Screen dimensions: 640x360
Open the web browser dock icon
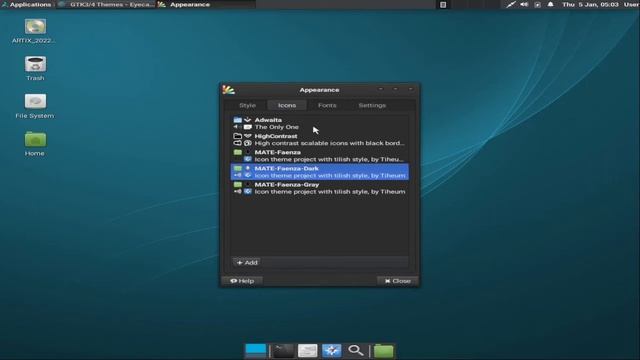331,350
